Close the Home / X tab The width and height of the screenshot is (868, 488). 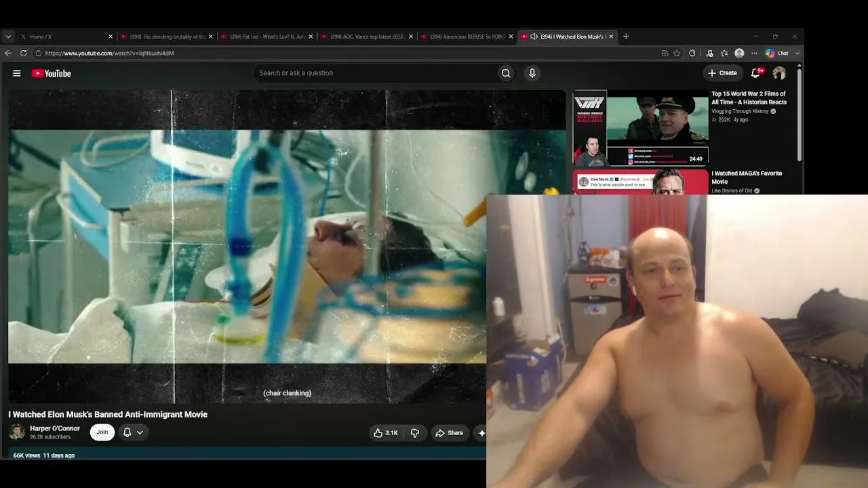pyautogui.click(x=111, y=37)
